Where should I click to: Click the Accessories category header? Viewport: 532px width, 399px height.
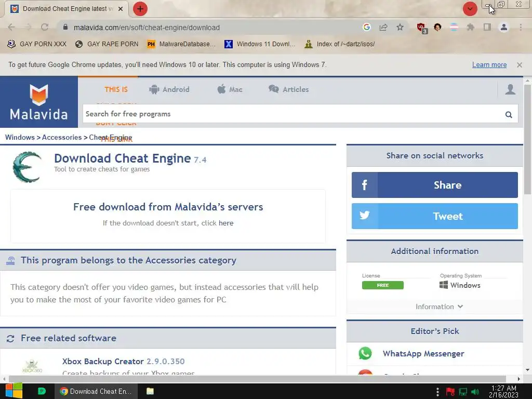168,260
